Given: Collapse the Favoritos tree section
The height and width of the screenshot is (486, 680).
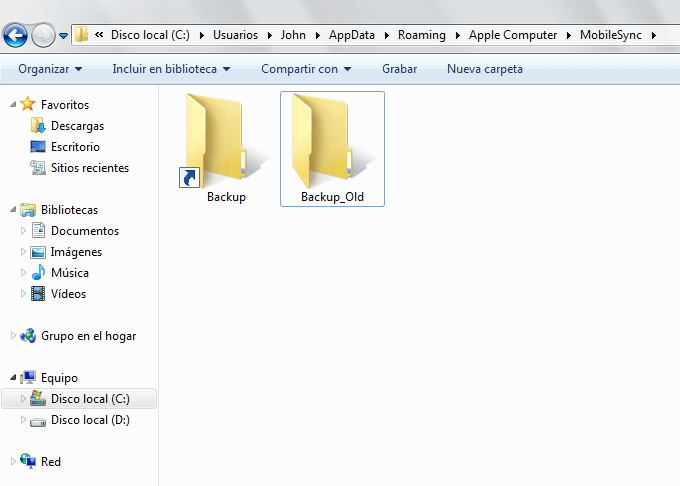Looking at the screenshot, I should tap(13, 104).
